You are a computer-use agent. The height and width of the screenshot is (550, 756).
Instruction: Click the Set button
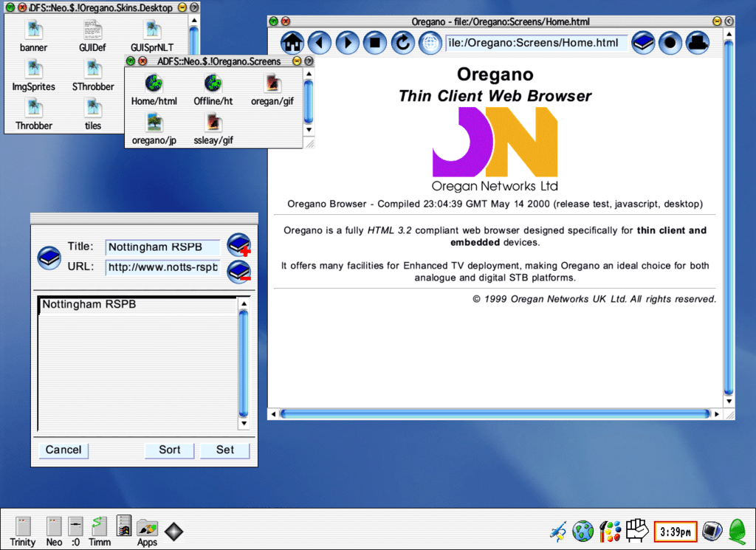(225, 450)
